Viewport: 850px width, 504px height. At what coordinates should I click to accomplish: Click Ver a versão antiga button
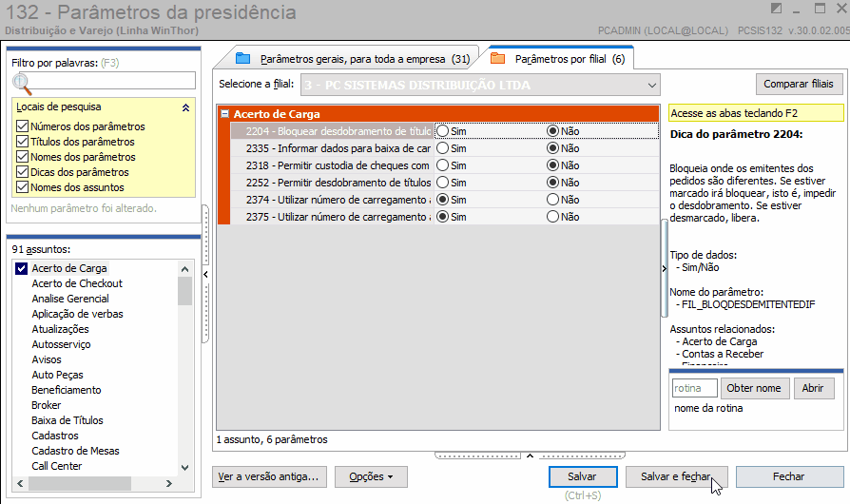[269, 477]
